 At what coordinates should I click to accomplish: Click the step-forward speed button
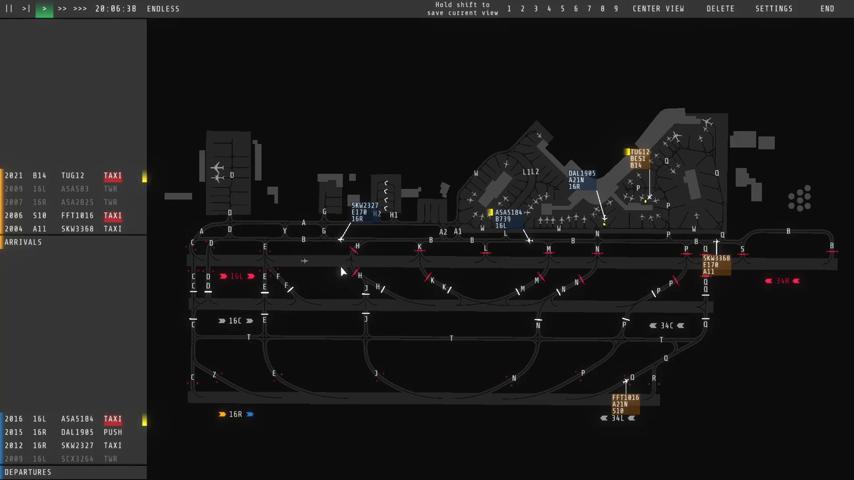click(x=27, y=9)
